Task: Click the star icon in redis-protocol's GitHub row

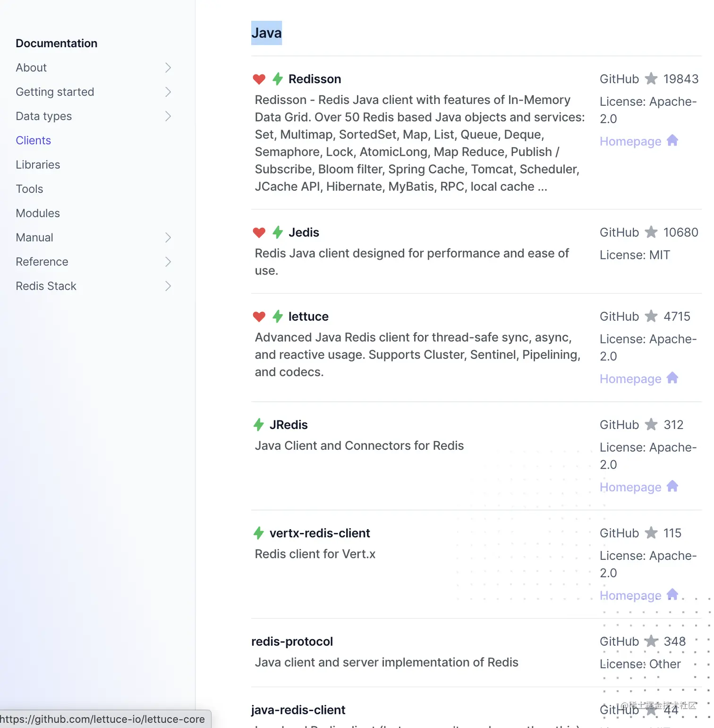Action: pyautogui.click(x=651, y=641)
